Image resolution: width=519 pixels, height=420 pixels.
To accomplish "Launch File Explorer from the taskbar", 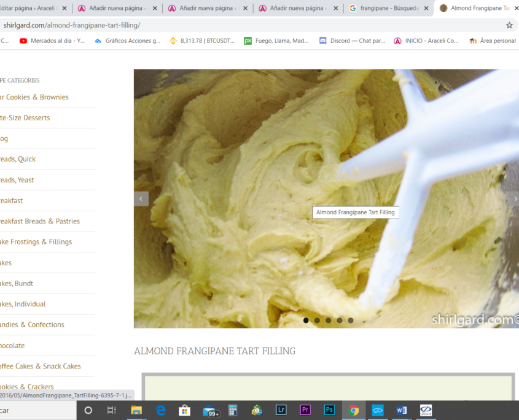I will point(136,410).
